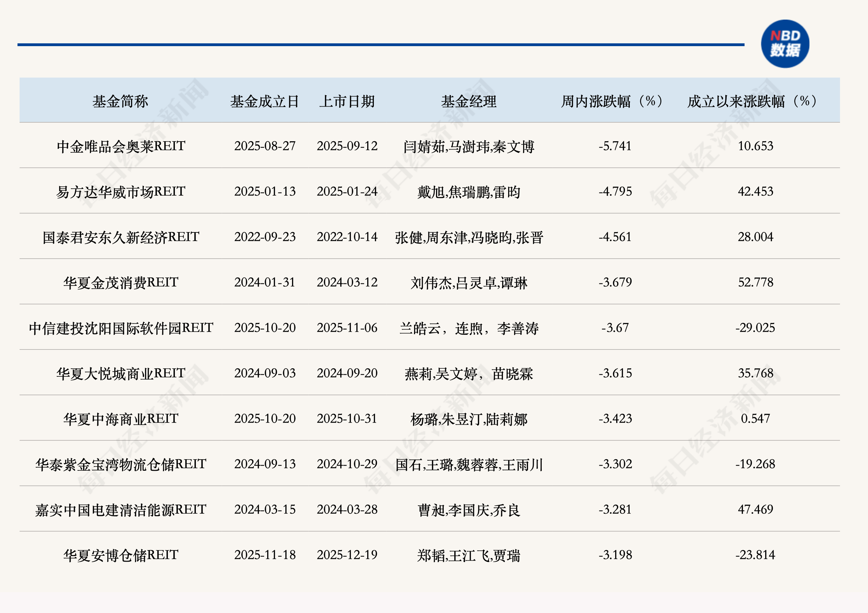Viewport: 868px width, 613px height.
Task: Click weekly change value -4.561
Action: tap(615, 237)
